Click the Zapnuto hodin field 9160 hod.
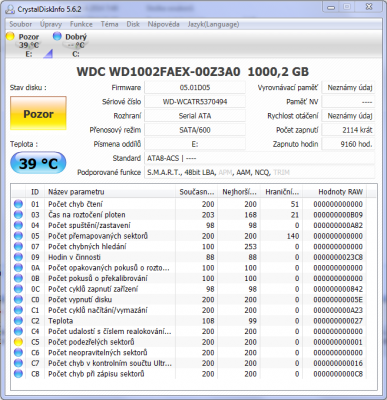 pyautogui.click(x=348, y=144)
